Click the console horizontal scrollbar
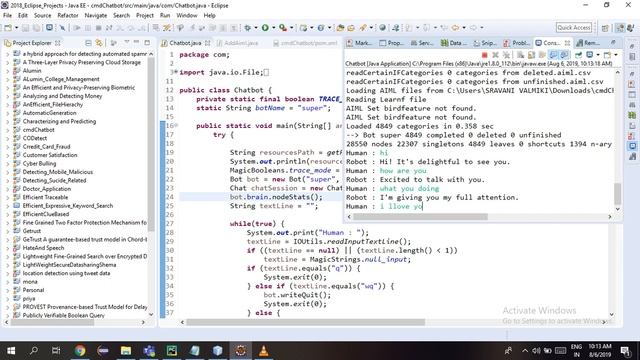This screenshot has width=640, height=360. 420,217
